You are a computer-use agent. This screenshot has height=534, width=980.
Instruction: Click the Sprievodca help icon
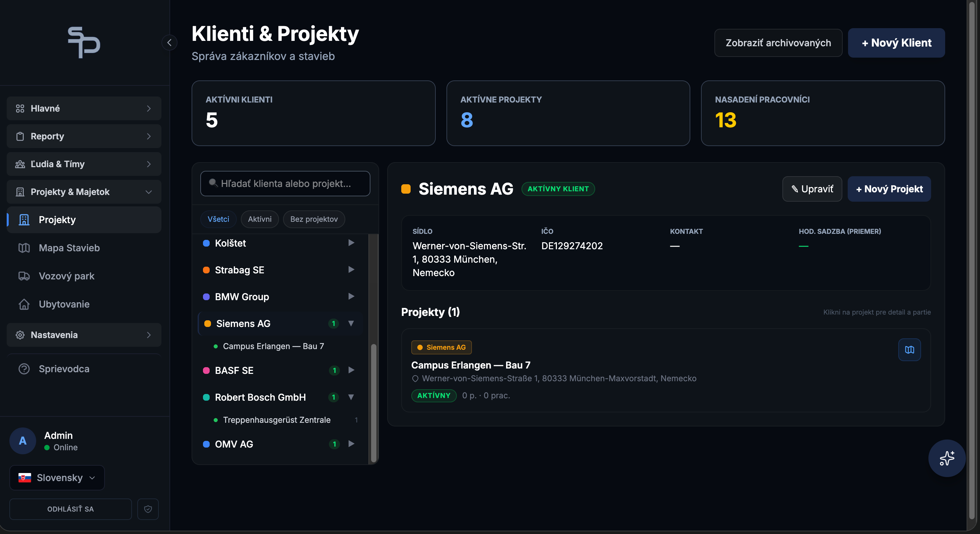pos(24,369)
